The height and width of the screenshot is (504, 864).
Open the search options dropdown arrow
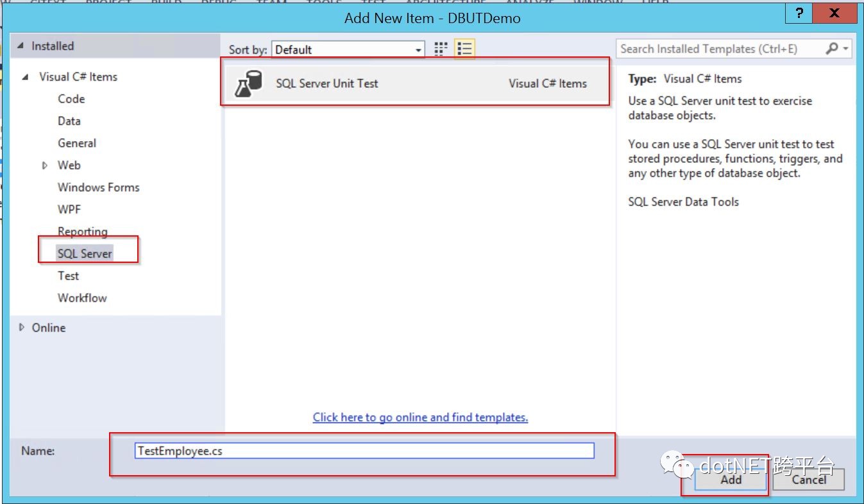(x=846, y=49)
